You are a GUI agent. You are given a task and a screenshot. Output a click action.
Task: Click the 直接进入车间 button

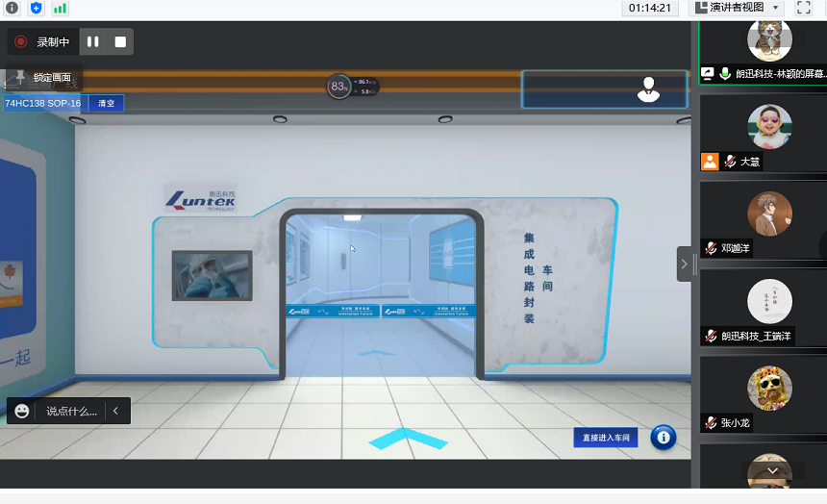click(x=606, y=438)
